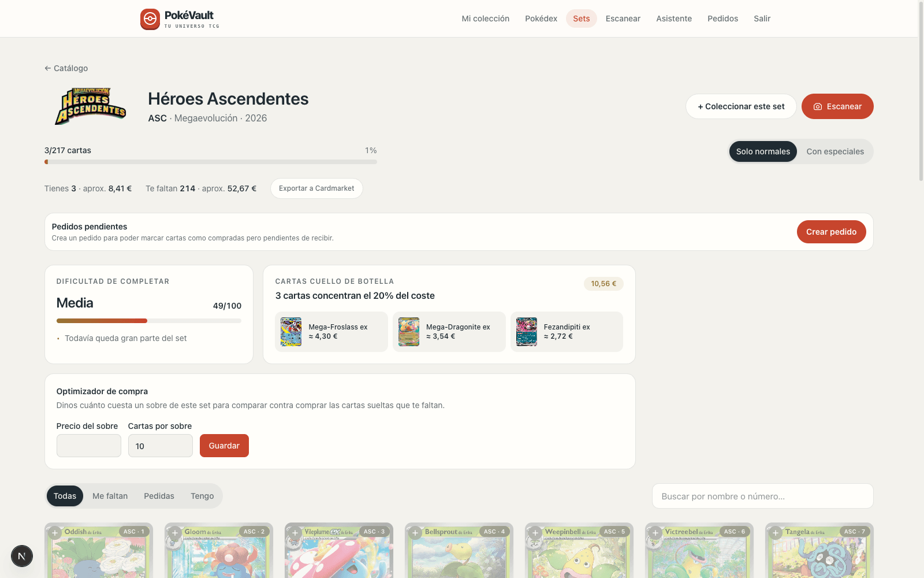The height and width of the screenshot is (578, 924).
Task: Open Mi colección in the navigation
Action: click(x=486, y=18)
